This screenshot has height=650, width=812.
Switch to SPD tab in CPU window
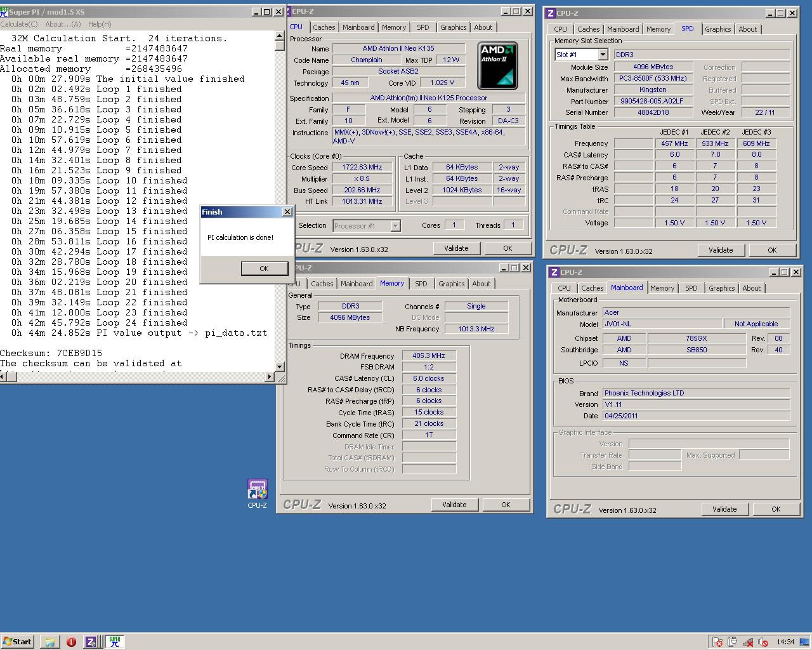coord(423,27)
